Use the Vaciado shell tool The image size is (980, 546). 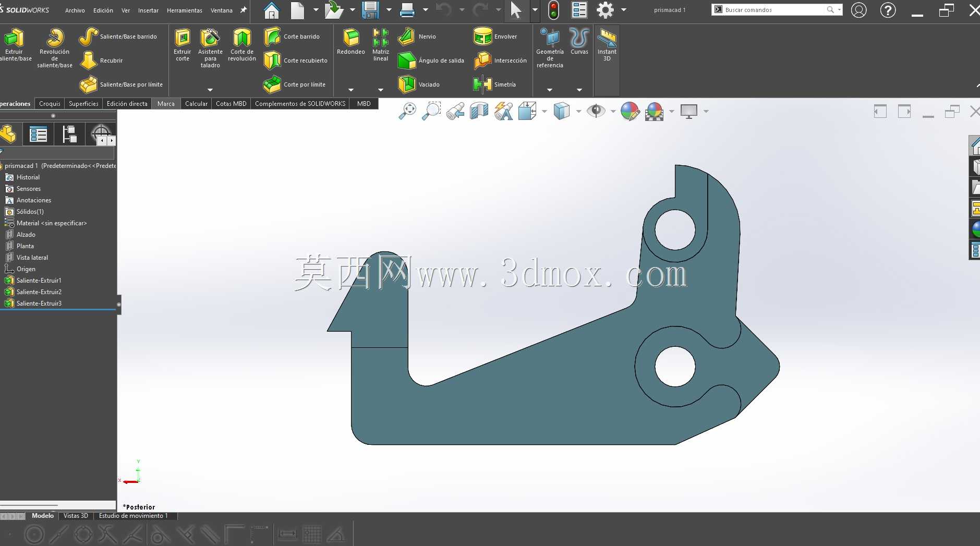click(419, 84)
